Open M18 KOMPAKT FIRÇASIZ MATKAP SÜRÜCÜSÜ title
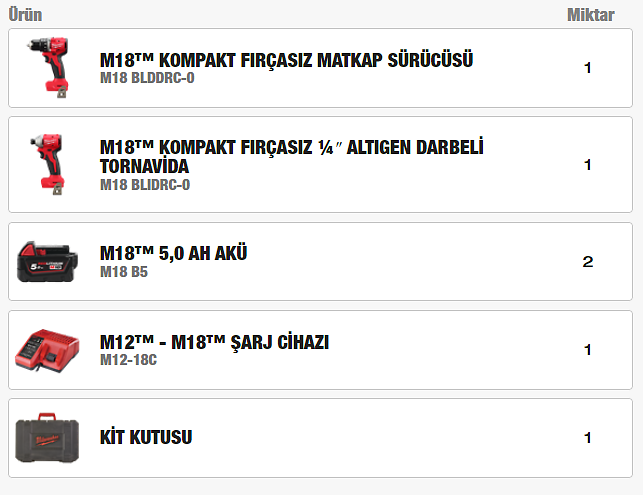Viewport: 643px width, 495px height. click(x=286, y=60)
